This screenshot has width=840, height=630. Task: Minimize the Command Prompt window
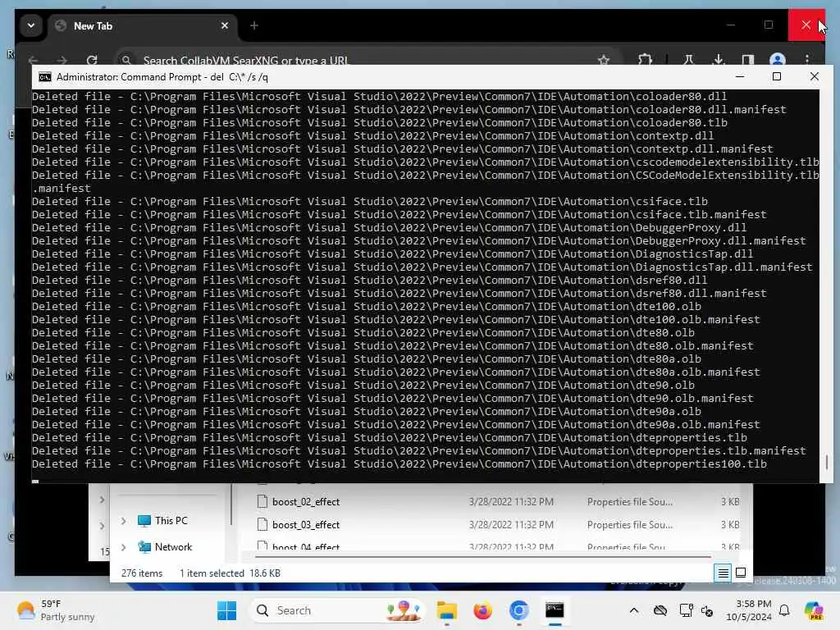740,76
